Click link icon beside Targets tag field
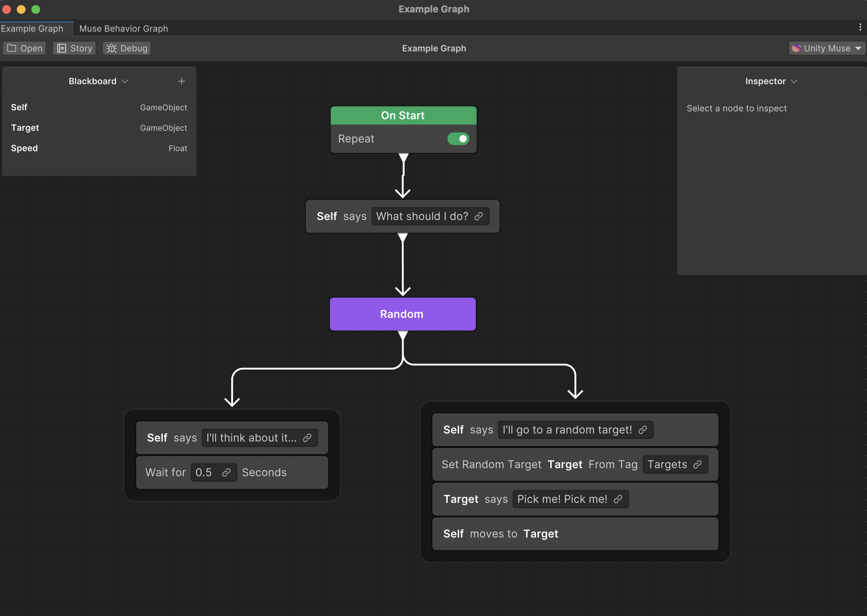The height and width of the screenshot is (616, 867). coord(697,464)
